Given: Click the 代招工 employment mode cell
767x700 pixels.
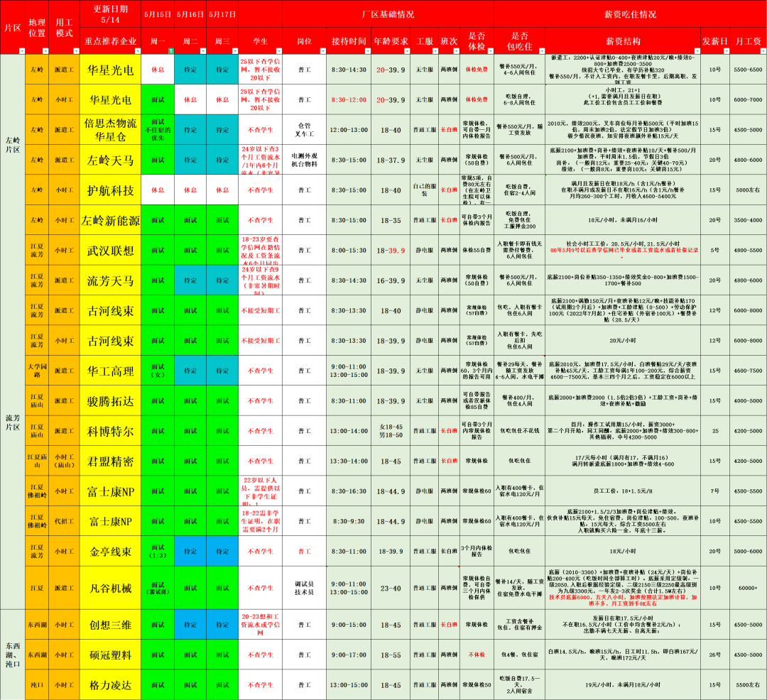Looking at the screenshot, I should point(64,522).
